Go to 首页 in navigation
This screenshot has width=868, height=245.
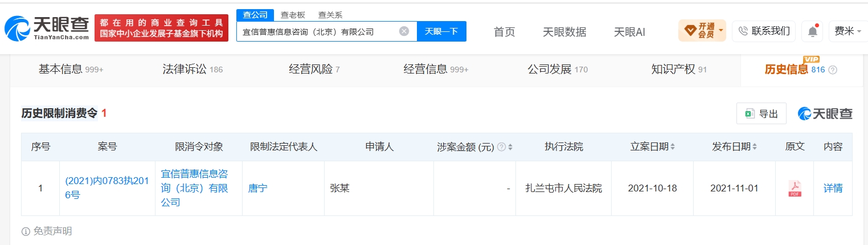[x=504, y=32]
